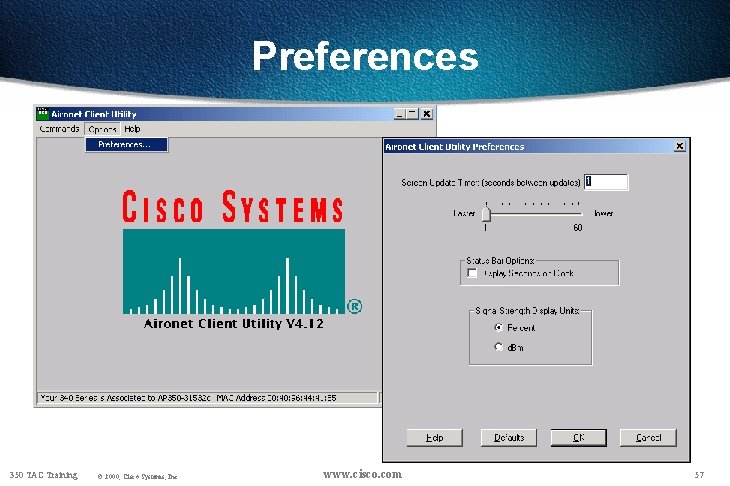Screen dimensions: 730x486
Task: Click the status bar association message
Action: (208, 398)
